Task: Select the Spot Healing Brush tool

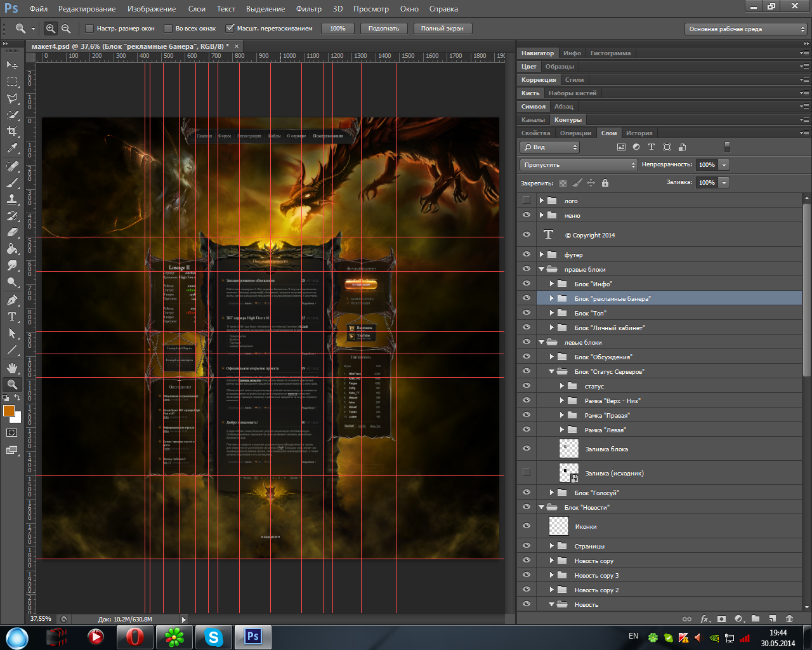Action: pos(12,166)
